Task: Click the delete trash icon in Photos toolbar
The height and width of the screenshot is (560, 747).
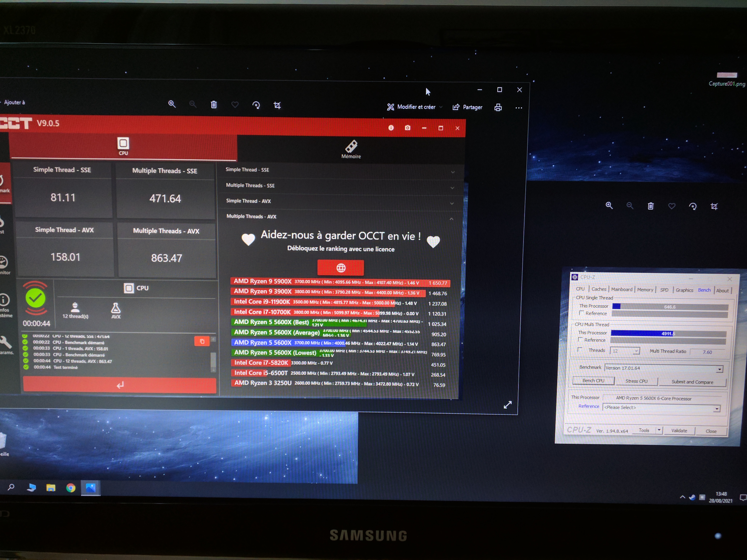Action: point(214,105)
